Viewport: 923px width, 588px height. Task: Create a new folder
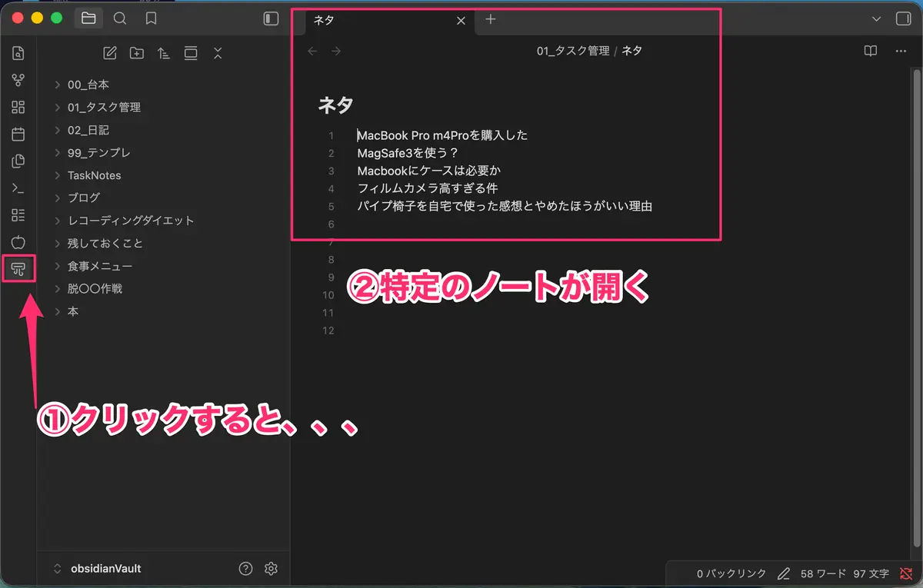137,53
